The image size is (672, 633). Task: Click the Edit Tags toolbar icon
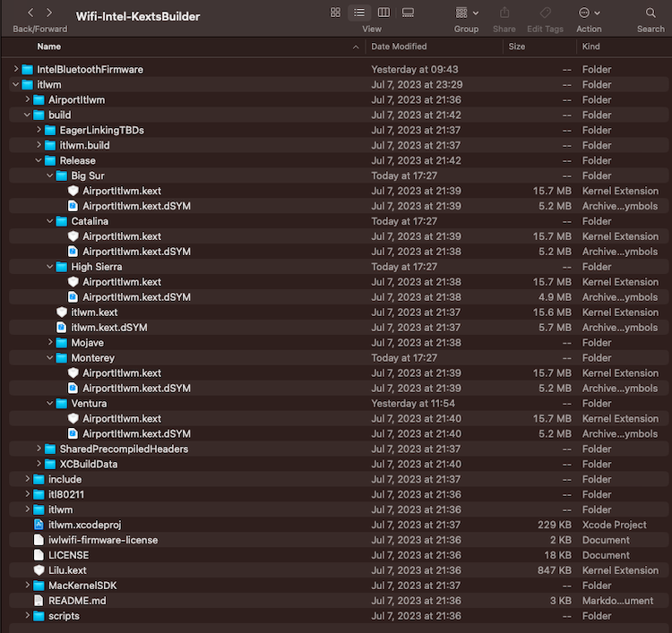(x=545, y=13)
